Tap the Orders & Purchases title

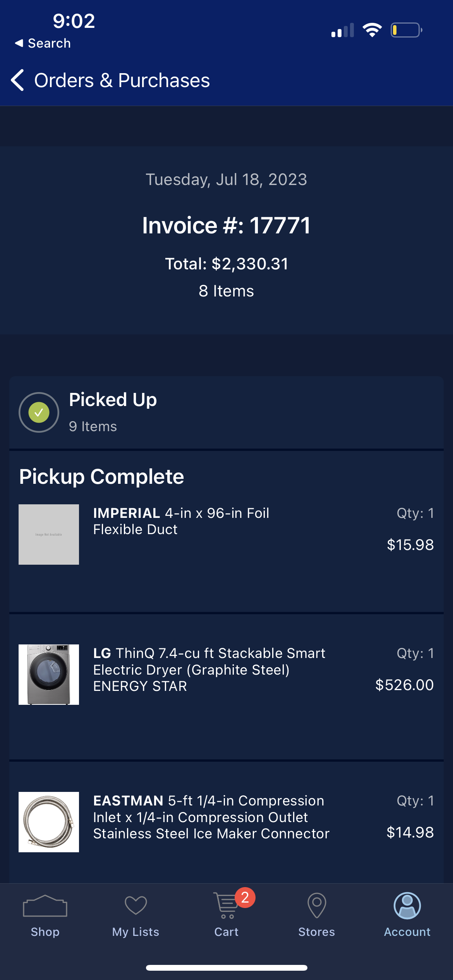[122, 81]
